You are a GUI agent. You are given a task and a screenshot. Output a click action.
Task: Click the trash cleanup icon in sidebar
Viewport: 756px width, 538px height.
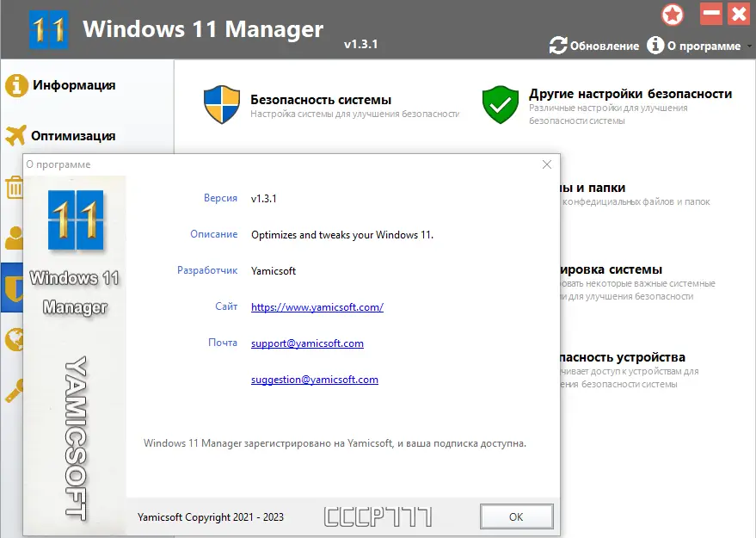15,188
